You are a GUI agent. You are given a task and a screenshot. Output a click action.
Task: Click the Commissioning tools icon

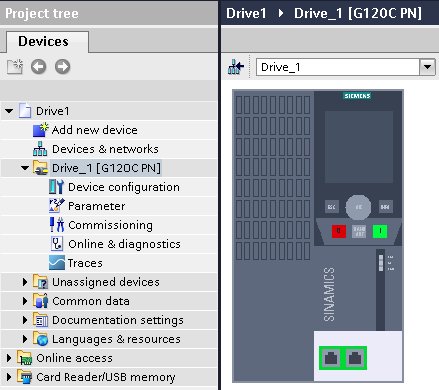[x=57, y=225]
